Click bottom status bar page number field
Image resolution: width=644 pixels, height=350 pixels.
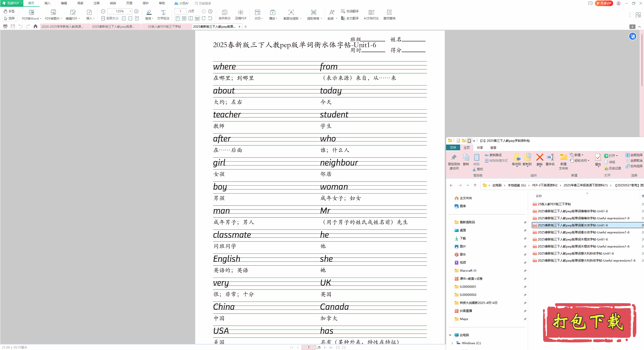309,347
